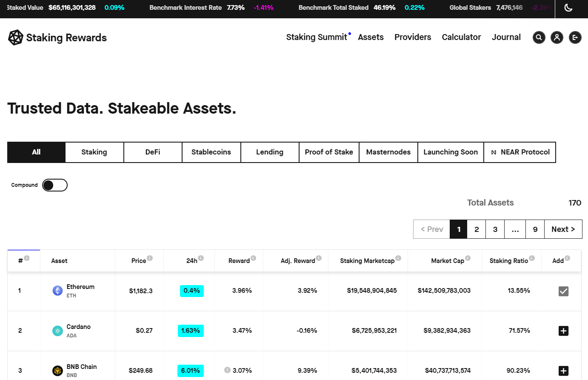Open the Journal menu item
588x380 pixels.
[x=506, y=37]
